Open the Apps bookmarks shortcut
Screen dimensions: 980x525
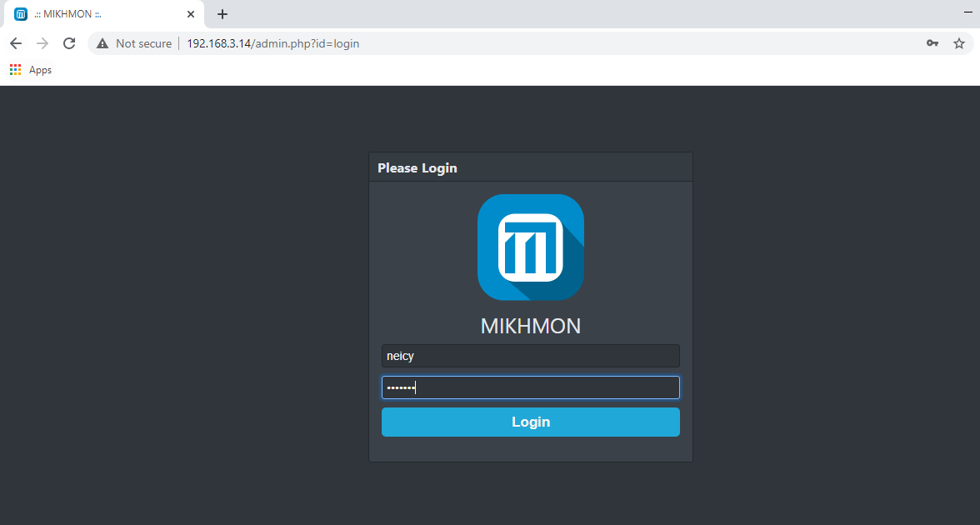pos(31,70)
